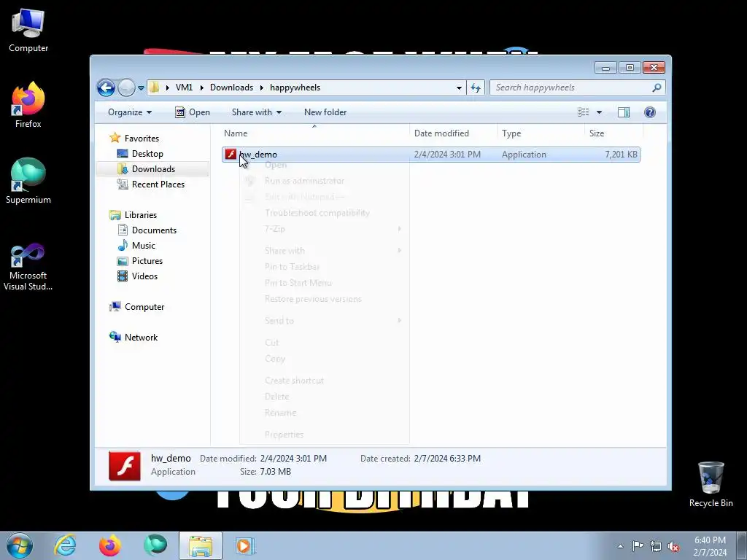Select Network in the navigation pane

pos(141,337)
